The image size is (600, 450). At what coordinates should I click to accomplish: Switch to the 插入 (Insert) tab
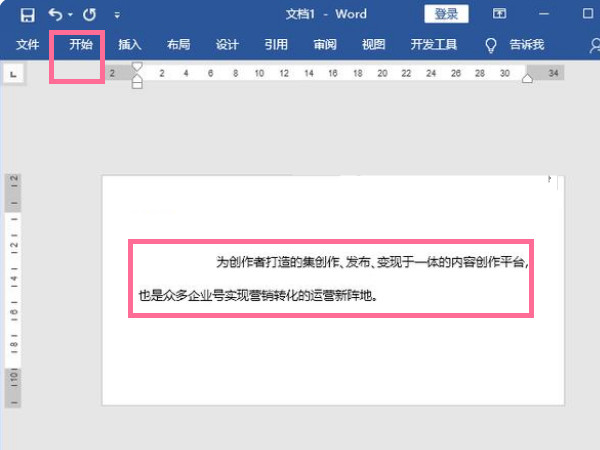[x=130, y=45]
